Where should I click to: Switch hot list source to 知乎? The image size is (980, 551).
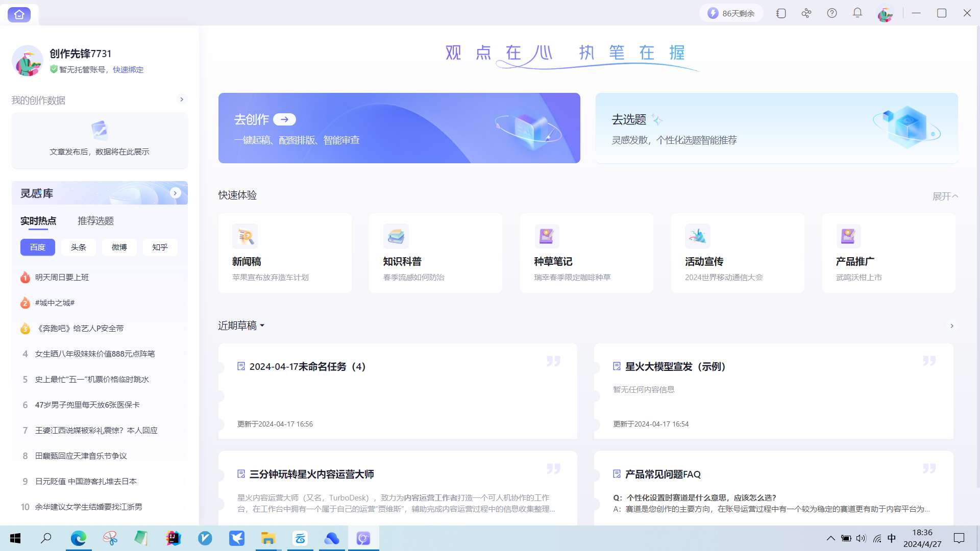(x=160, y=247)
